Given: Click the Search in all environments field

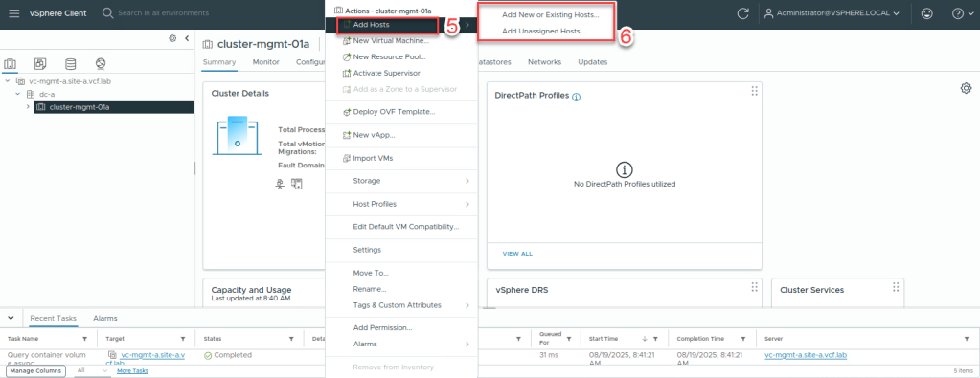Looking at the screenshot, I should pyautogui.click(x=163, y=13).
